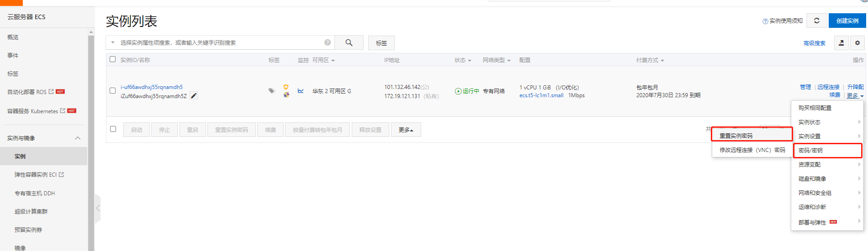Click the edit pencil next to instance name
This screenshot has width=868, height=251.
coord(194,96)
